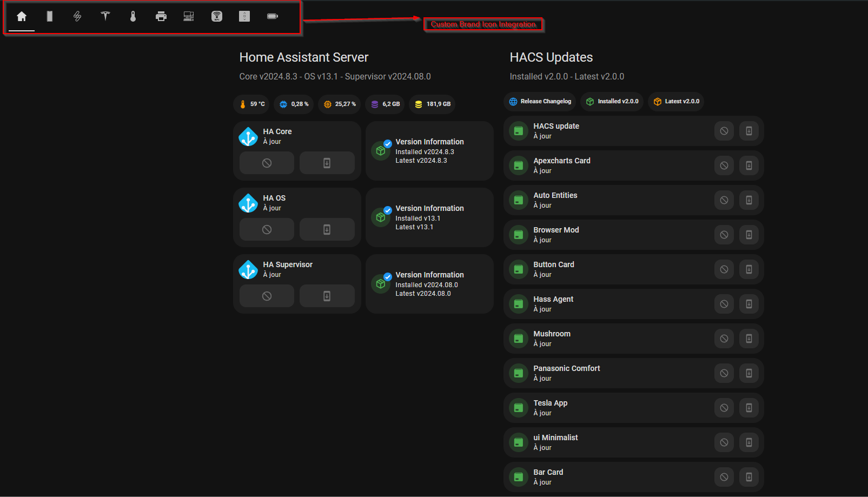Click the HA OS logo icon
Screen dimensions: 868x497
[248, 203]
